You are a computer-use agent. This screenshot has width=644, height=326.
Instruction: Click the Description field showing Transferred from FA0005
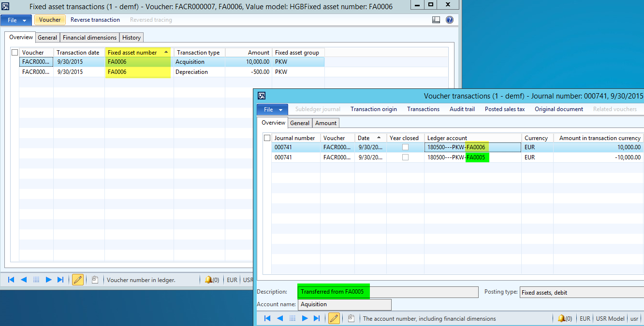tap(388, 292)
